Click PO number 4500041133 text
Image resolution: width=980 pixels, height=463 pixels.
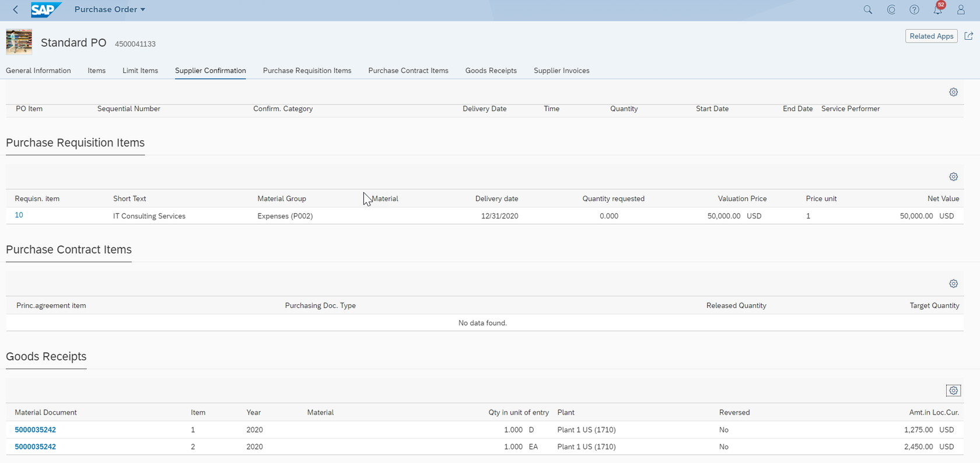(x=135, y=44)
